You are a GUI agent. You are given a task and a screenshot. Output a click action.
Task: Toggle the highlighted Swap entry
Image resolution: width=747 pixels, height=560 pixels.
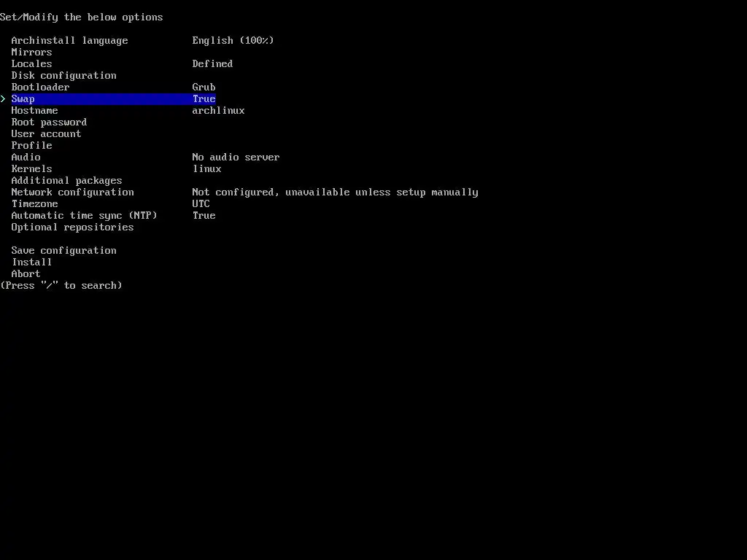click(113, 99)
